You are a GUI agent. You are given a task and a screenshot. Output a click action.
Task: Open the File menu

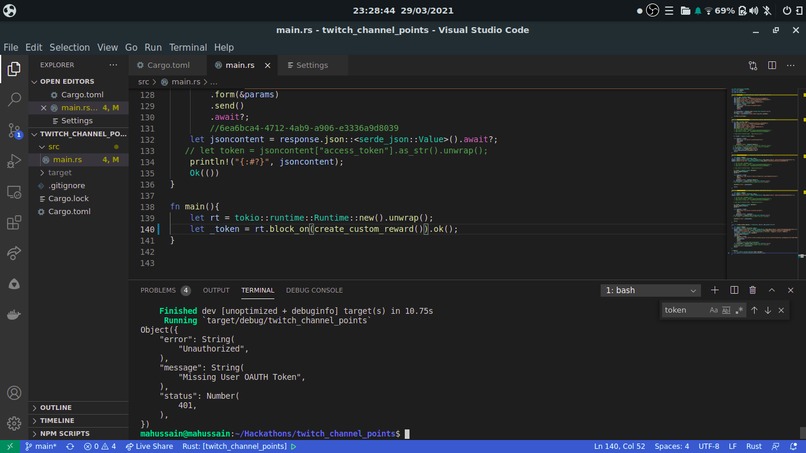(x=11, y=47)
